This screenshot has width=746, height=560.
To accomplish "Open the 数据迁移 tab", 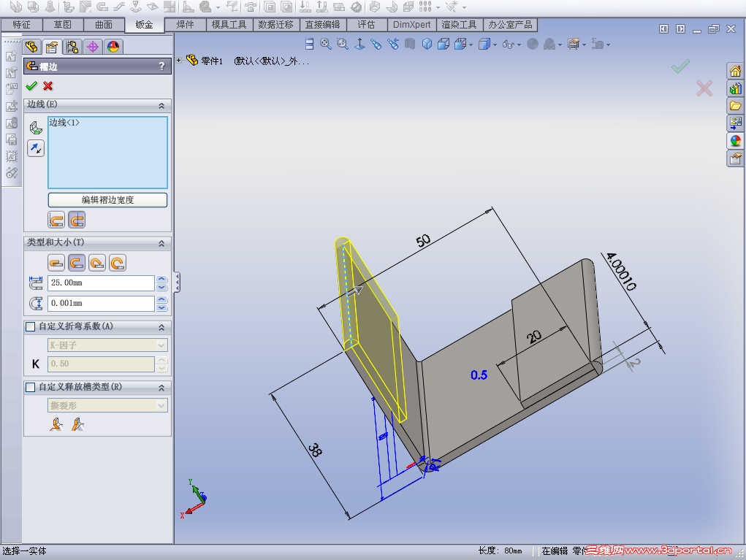I will point(276,25).
